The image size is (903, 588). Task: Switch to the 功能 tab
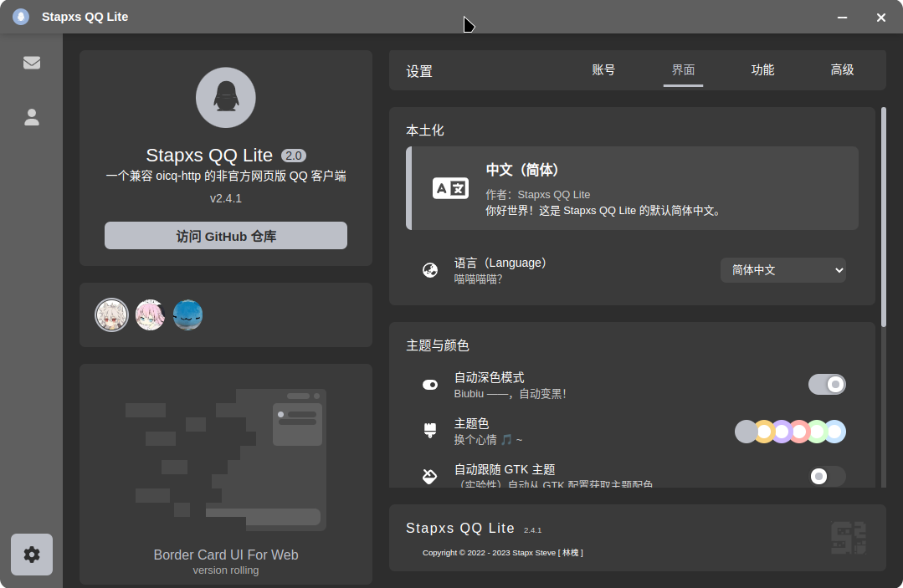click(762, 70)
